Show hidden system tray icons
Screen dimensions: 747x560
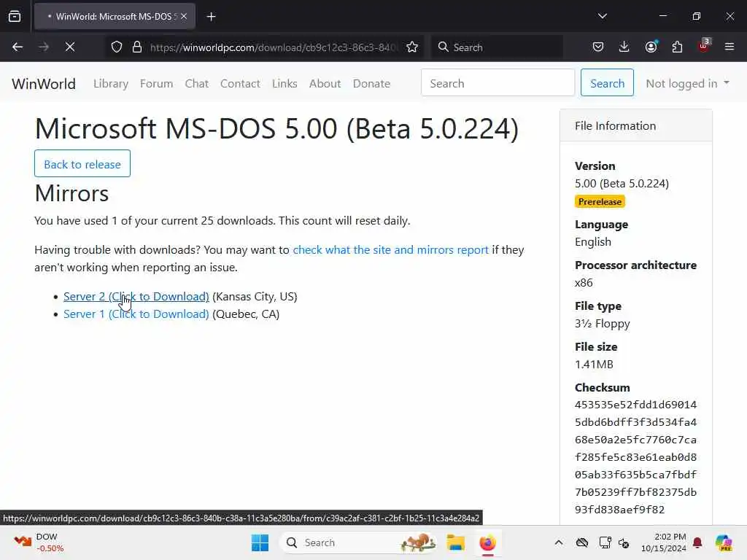559,542
